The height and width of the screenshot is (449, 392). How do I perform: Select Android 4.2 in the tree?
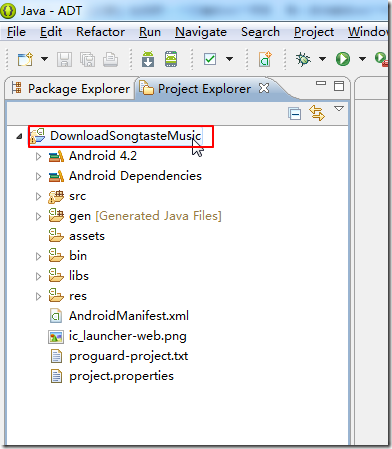103,156
